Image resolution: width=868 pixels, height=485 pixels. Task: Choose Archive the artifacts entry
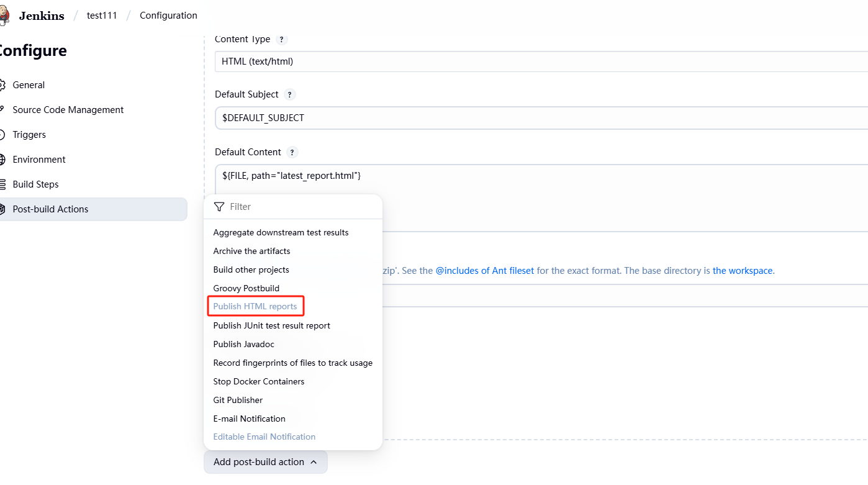pyautogui.click(x=251, y=251)
